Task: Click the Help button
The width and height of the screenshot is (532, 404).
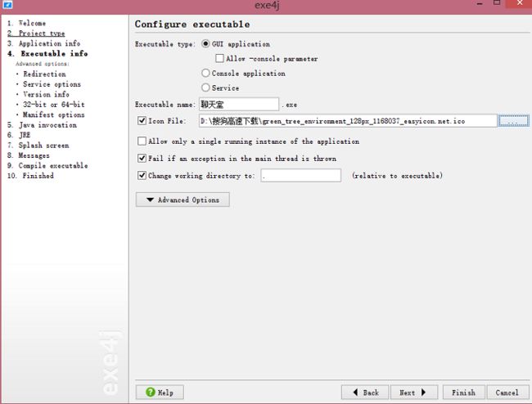Action: pyautogui.click(x=160, y=392)
